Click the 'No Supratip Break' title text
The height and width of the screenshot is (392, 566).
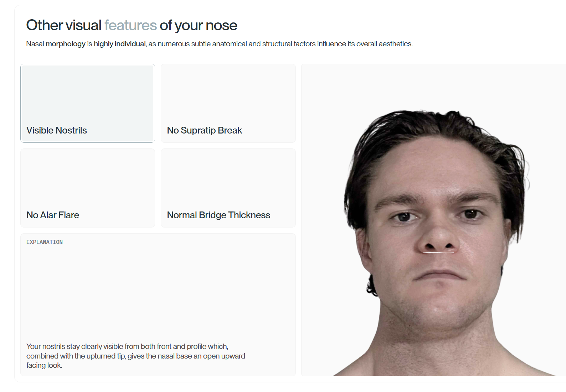pos(204,130)
